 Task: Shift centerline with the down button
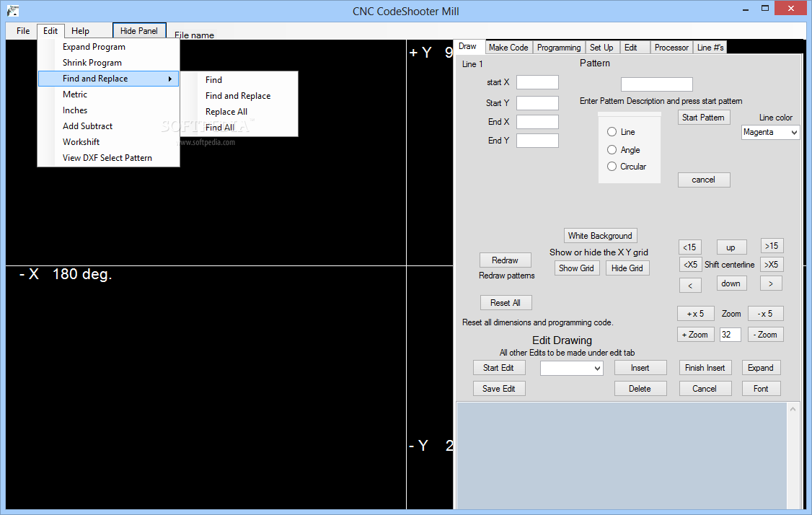pos(731,283)
